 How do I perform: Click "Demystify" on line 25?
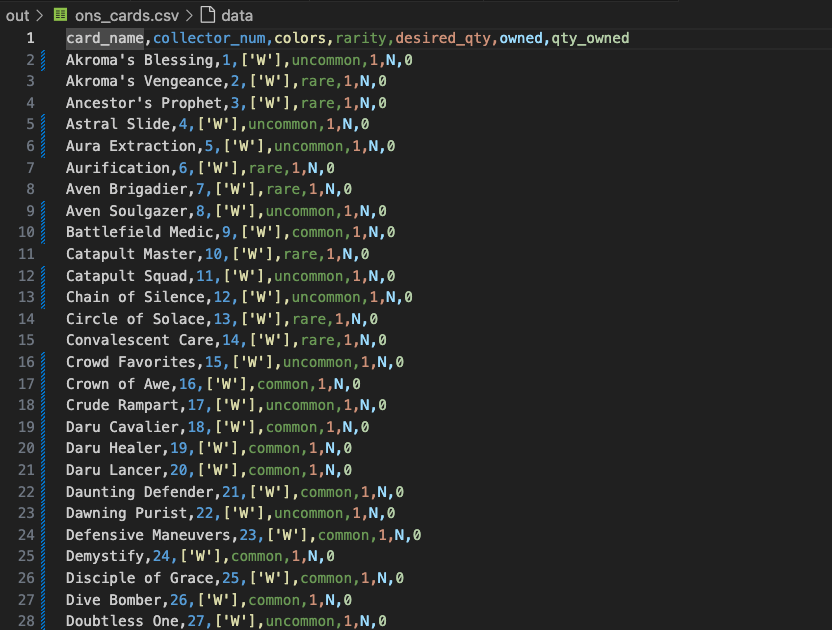coord(103,556)
